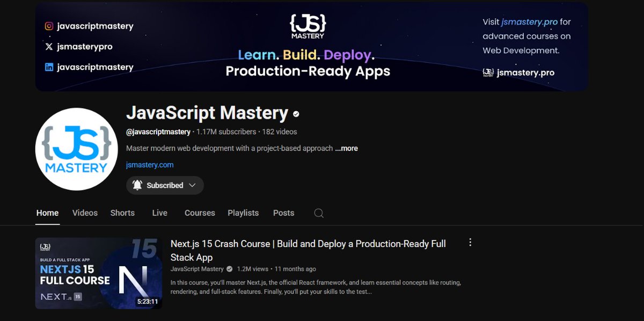Click the jsmasterypro handle text

[x=85, y=47]
